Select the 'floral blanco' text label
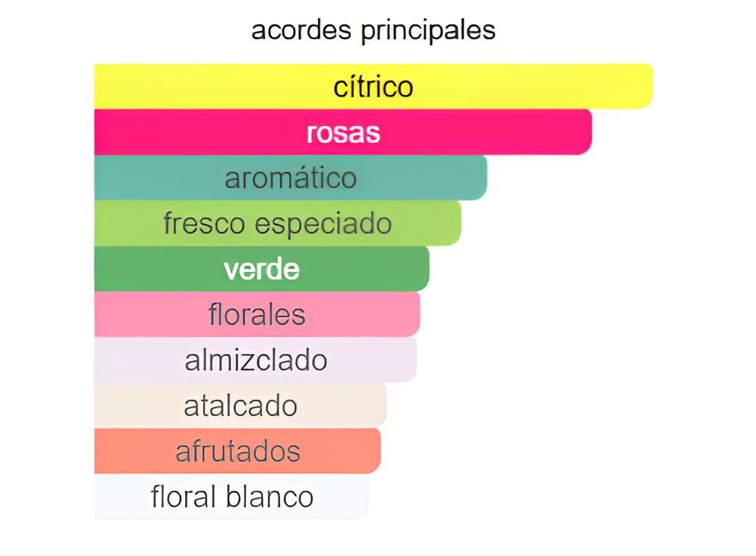Image resolution: width=756 pixels, height=556 pixels. (x=232, y=496)
